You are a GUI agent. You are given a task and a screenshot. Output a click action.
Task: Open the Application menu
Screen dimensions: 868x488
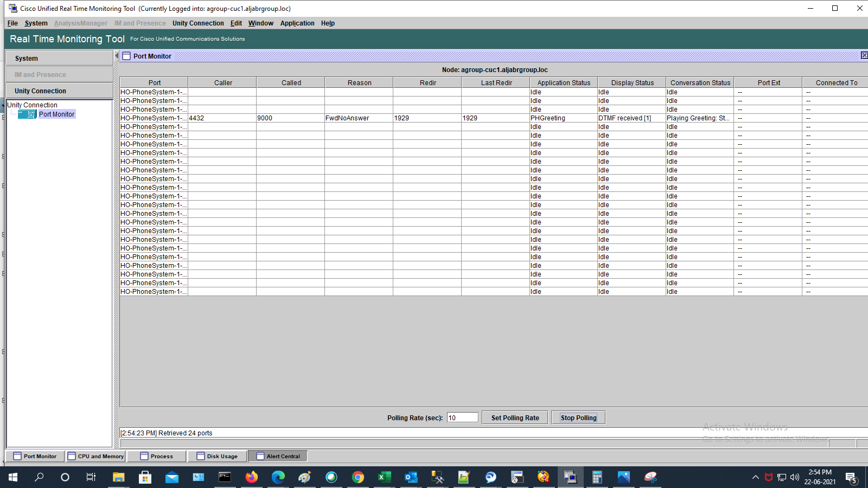click(297, 23)
